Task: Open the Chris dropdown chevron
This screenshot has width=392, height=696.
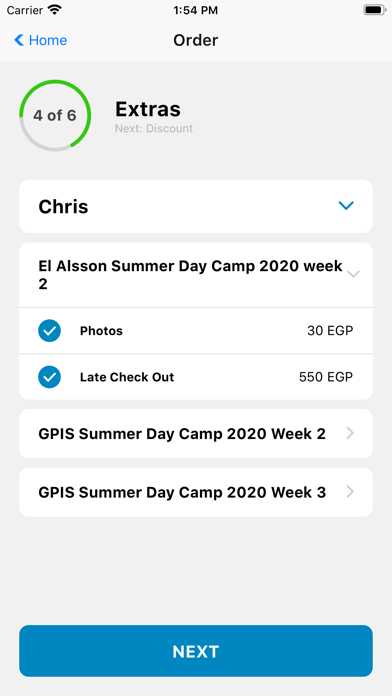Action: tap(346, 206)
